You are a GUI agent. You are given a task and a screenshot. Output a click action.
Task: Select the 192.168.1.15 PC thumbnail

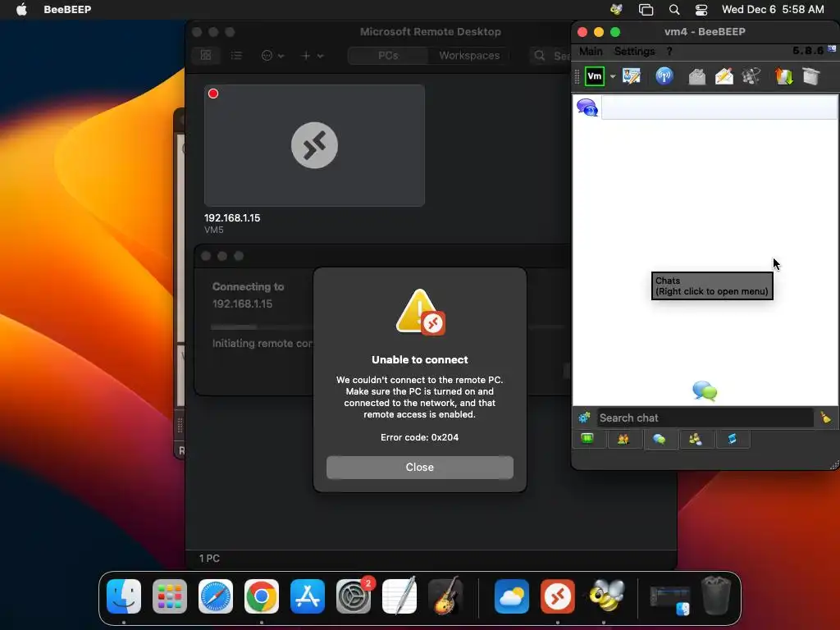click(x=314, y=145)
